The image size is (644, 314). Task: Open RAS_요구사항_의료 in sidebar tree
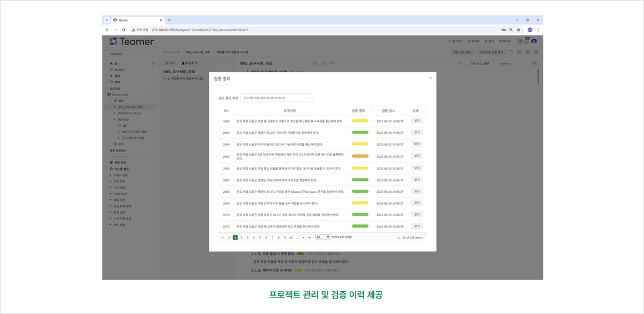point(130,107)
